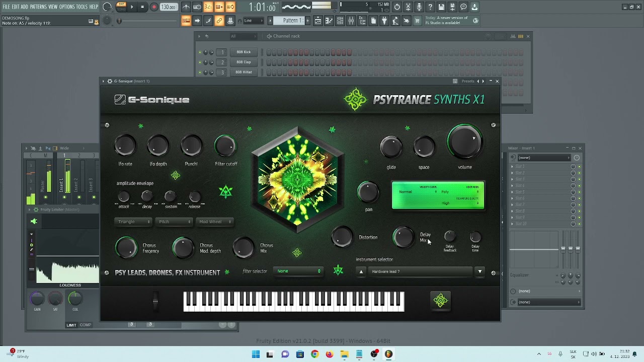Click the red record button
The height and width of the screenshot is (362, 644).
pos(154,7)
